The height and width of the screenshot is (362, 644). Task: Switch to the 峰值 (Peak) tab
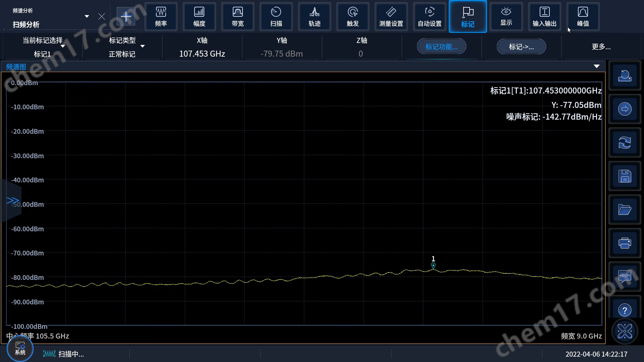583,16
